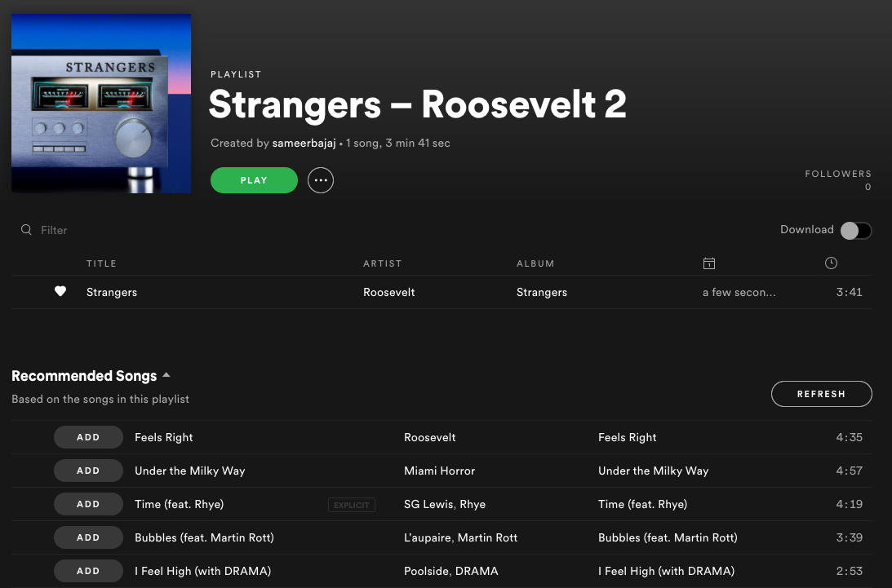Sort tracks by the ALBUM column header
The width and height of the screenshot is (892, 588).
pyautogui.click(x=535, y=263)
